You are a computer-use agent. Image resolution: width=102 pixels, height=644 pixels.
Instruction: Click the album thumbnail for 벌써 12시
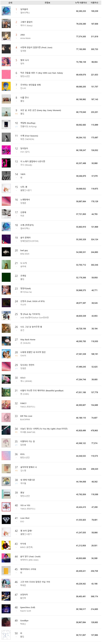pyautogui.click(x=6, y=62)
